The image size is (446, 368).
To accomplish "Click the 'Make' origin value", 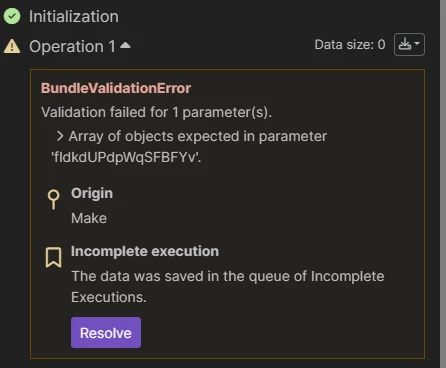I will tap(89, 218).
